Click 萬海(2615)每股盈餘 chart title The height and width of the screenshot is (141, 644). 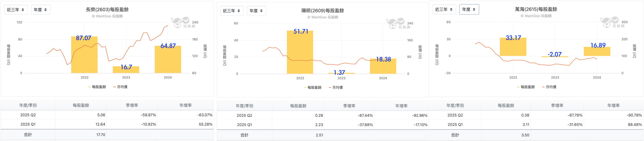[536, 9]
